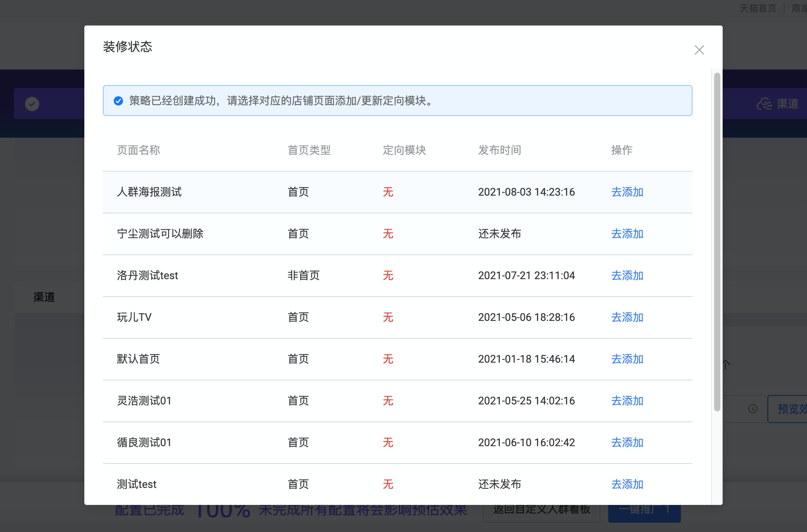Click the gray step-complete check icon

[32, 104]
